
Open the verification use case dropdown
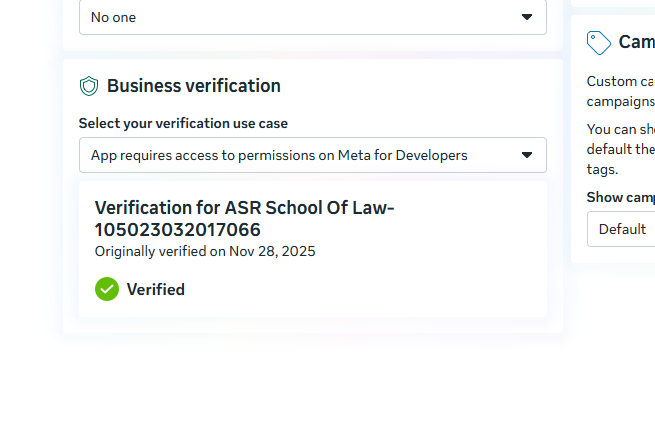click(x=313, y=155)
